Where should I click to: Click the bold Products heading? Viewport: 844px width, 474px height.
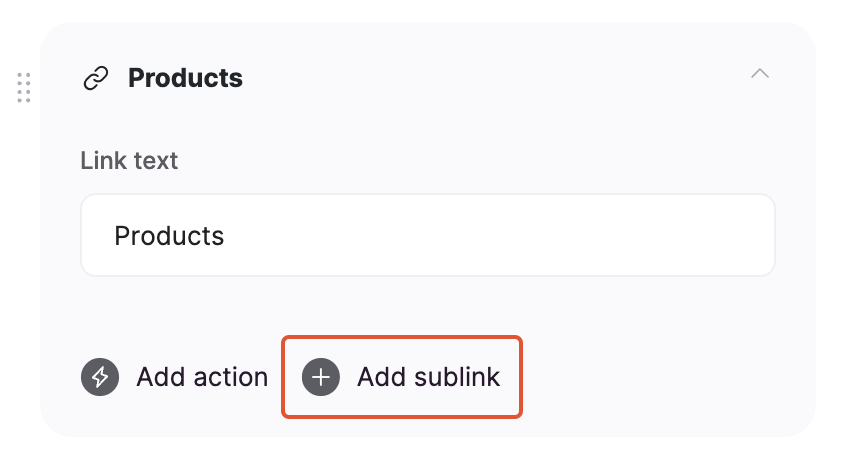(x=185, y=78)
